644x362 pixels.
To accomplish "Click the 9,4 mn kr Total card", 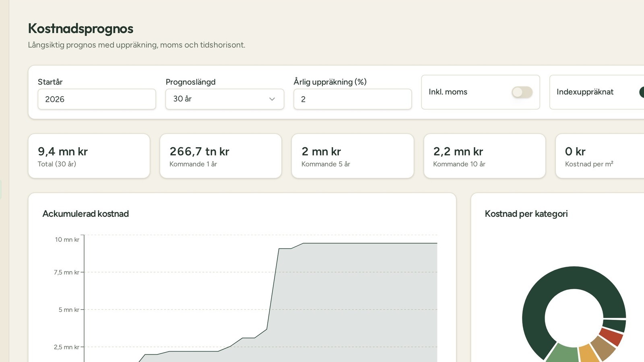I will pyautogui.click(x=89, y=156).
